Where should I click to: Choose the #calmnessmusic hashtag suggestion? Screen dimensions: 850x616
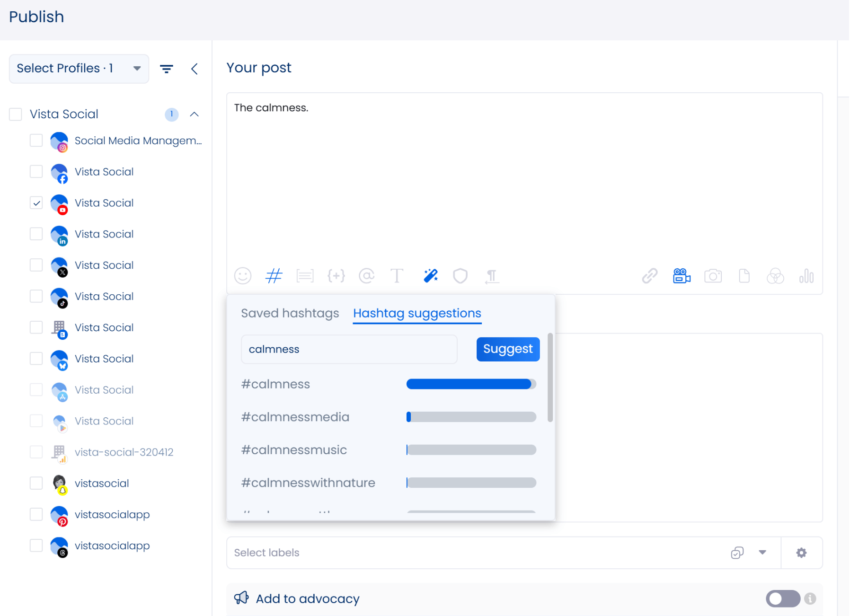click(294, 450)
